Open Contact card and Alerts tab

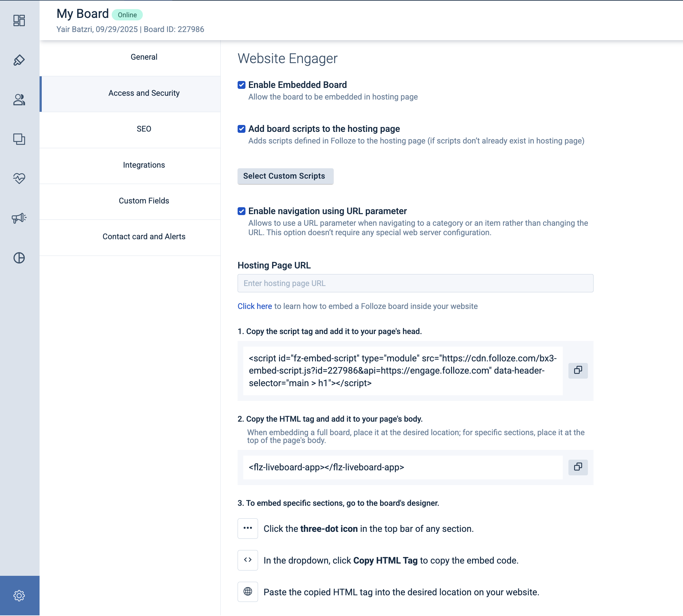pos(144,237)
